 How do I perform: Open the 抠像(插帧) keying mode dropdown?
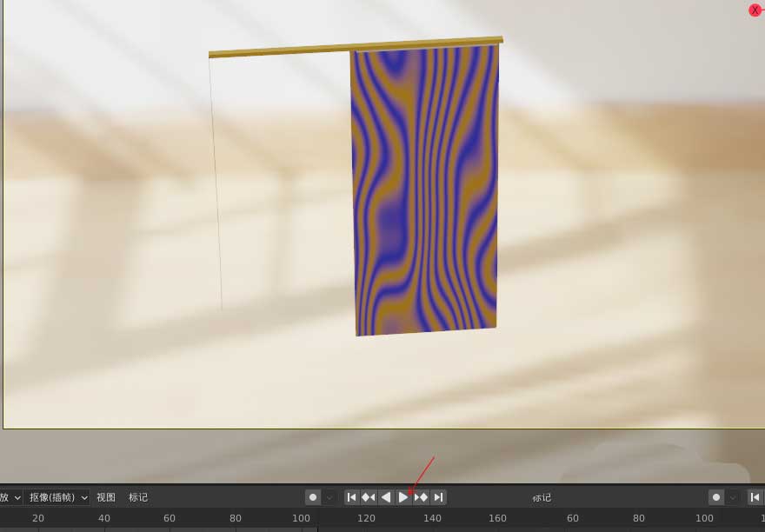click(x=57, y=496)
